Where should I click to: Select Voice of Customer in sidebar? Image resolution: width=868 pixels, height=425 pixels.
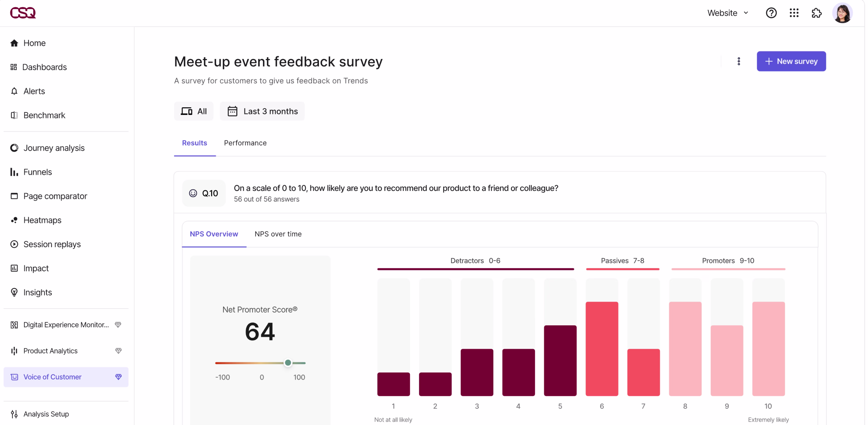pyautogui.click(x=66, y=377)
